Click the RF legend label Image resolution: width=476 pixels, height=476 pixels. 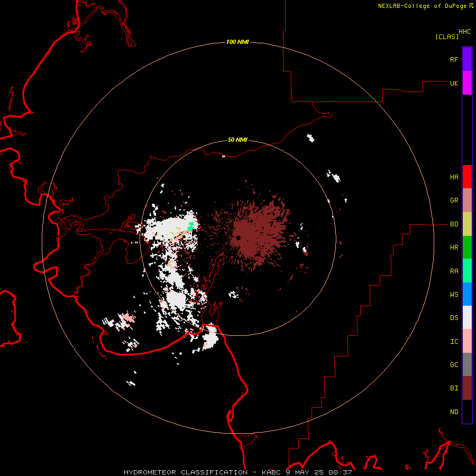[454, 59]
